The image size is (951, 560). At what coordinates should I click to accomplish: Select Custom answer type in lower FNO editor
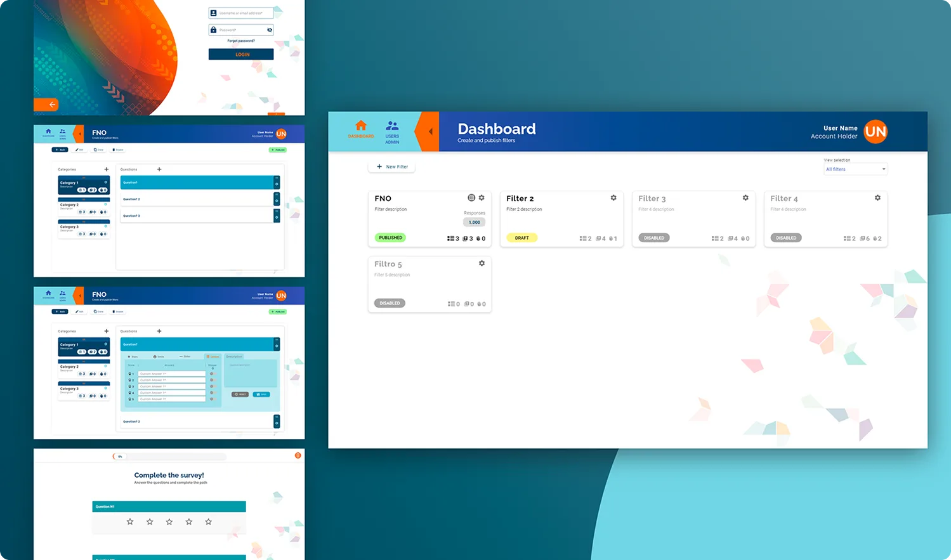click(x=213, y=356)
